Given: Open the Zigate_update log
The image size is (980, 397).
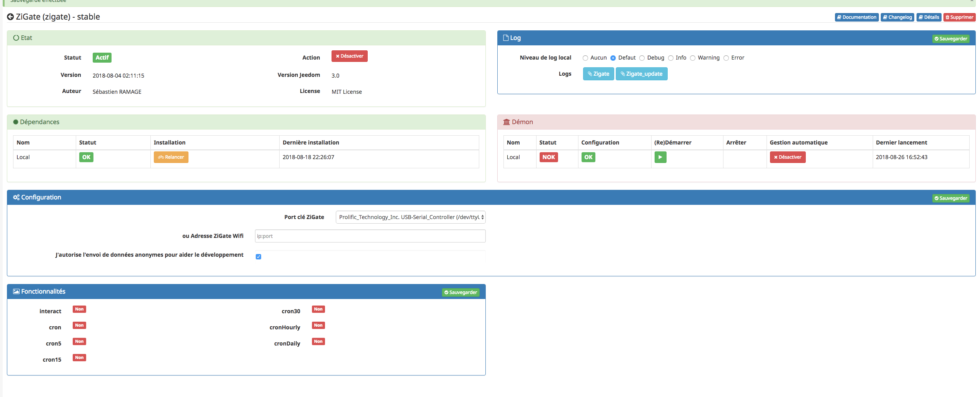Looking at the screenshot, I should (x=642, y=74).
